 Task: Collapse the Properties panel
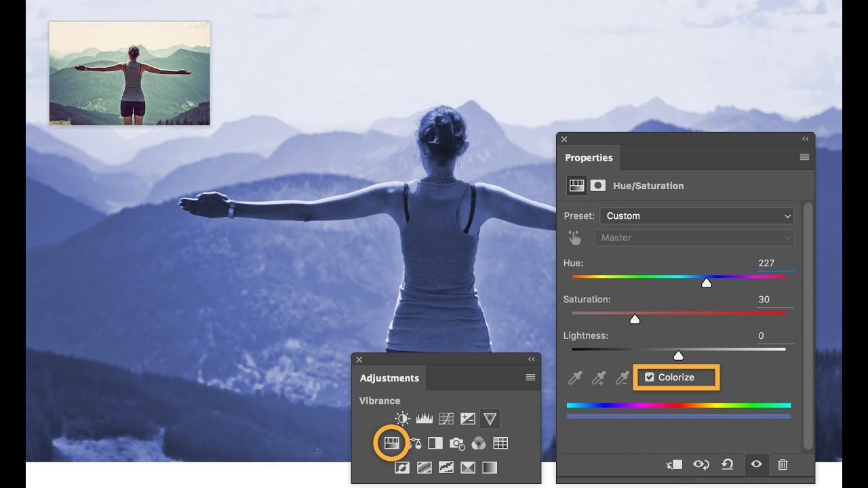805,139
